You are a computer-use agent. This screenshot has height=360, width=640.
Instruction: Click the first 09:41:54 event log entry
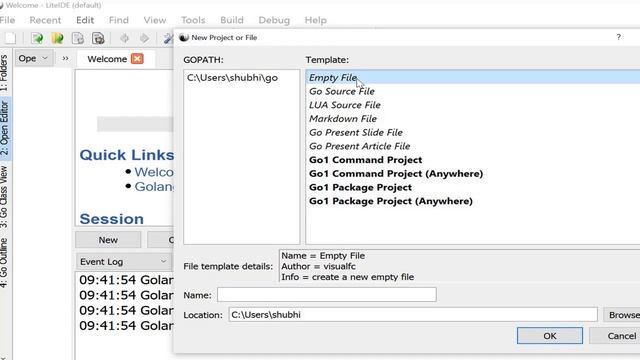126,280
